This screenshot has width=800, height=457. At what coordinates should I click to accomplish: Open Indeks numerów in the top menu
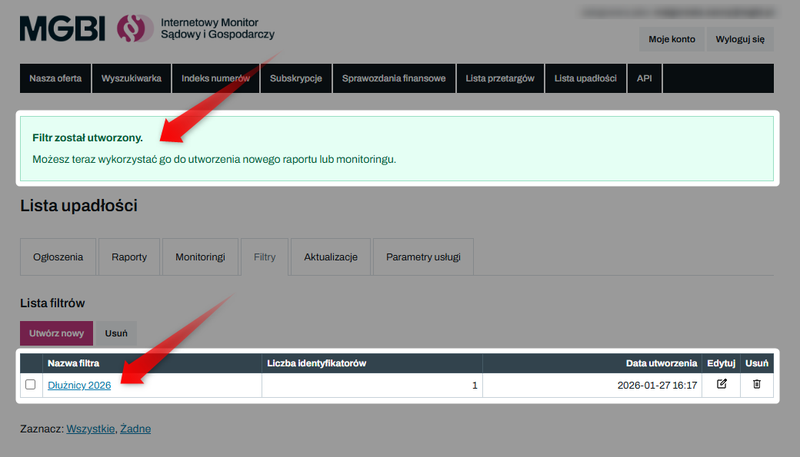tap(215, 79)
